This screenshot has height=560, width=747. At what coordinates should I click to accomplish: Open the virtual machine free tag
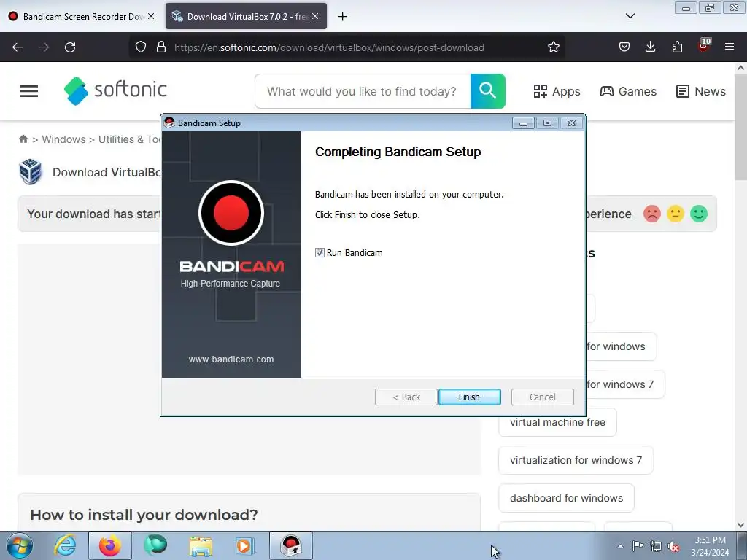[x=557, y=422]
